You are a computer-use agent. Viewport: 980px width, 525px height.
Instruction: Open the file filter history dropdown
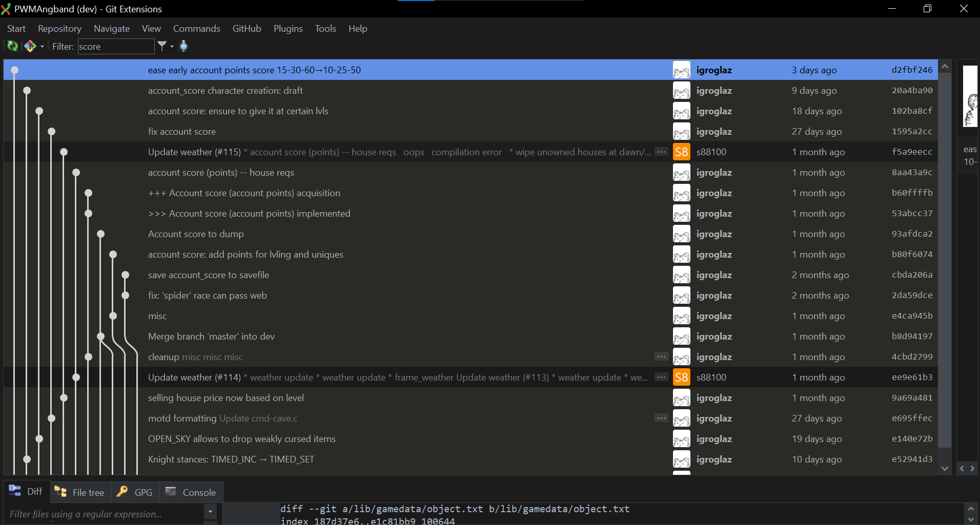click(210, 511)
